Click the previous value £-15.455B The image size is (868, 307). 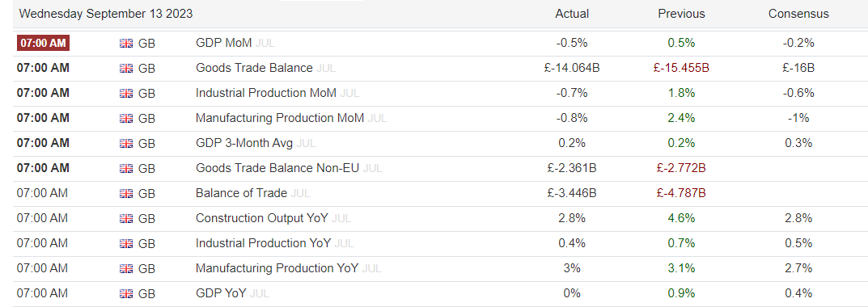coord(681,68)
